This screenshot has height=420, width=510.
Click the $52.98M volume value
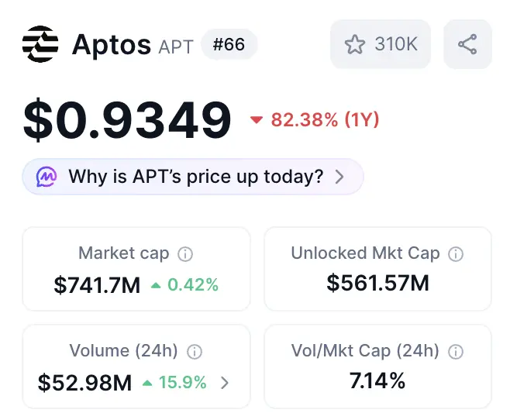click(84, 382)
